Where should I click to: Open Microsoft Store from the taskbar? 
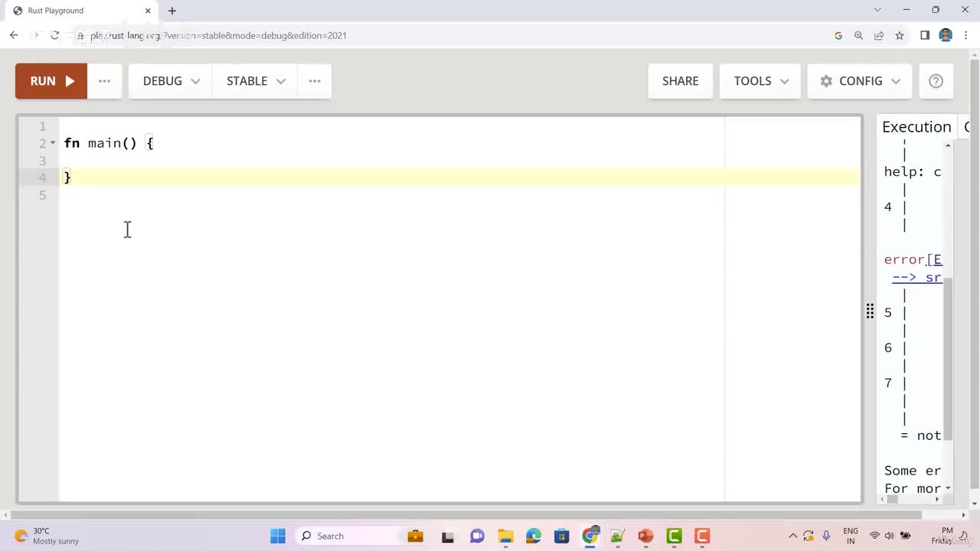pyautogui.click(x=562, y=536)
